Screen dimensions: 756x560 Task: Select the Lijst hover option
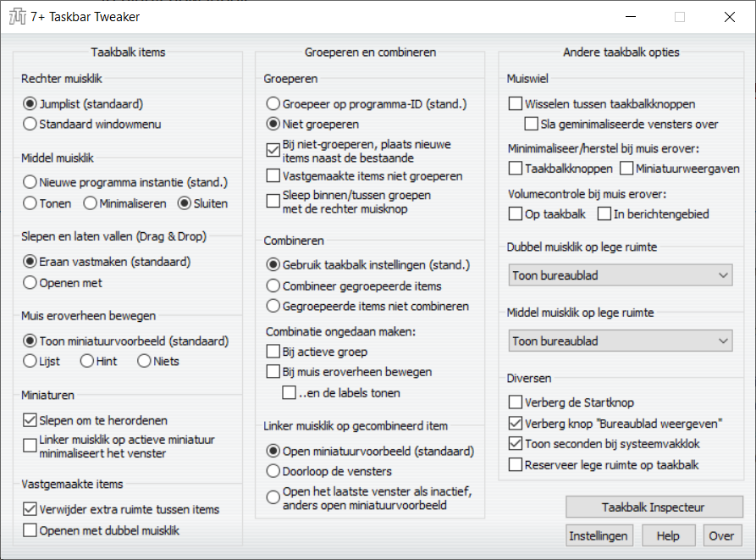pos(30,361)
